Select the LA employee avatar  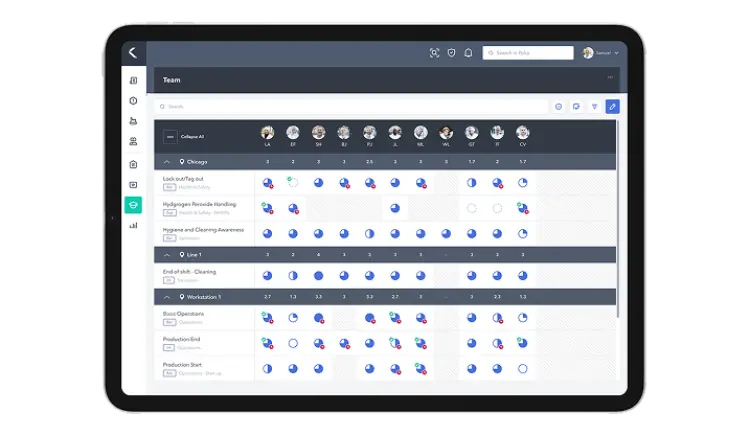[x=267, y=132]
